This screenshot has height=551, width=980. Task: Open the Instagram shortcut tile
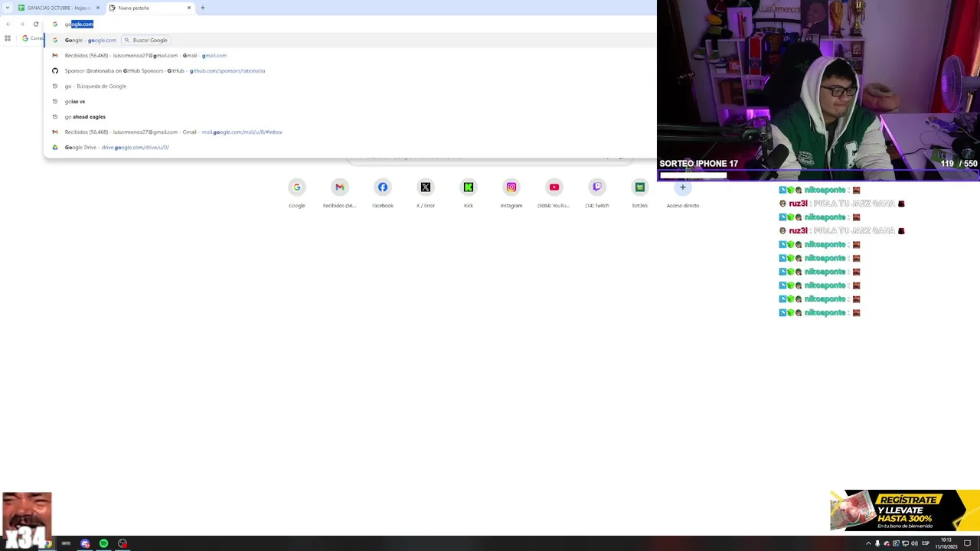coord(511,193)
